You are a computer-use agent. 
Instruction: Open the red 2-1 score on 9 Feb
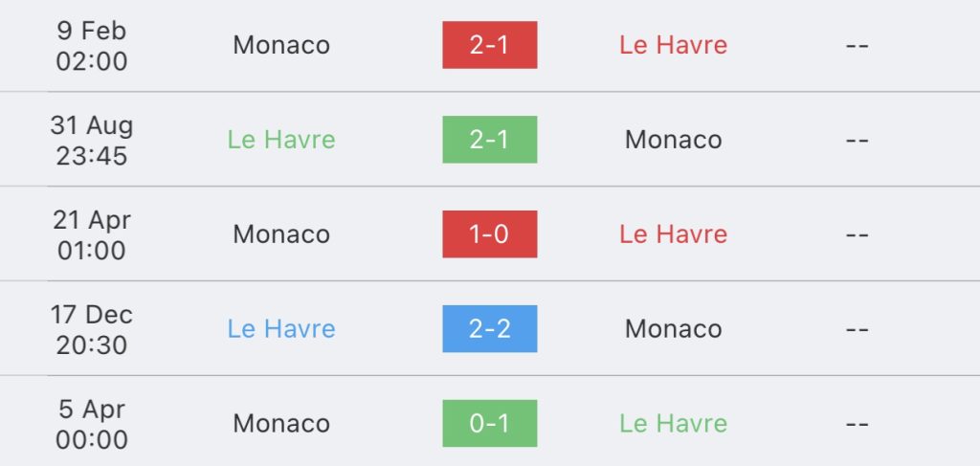coord(489,45)
